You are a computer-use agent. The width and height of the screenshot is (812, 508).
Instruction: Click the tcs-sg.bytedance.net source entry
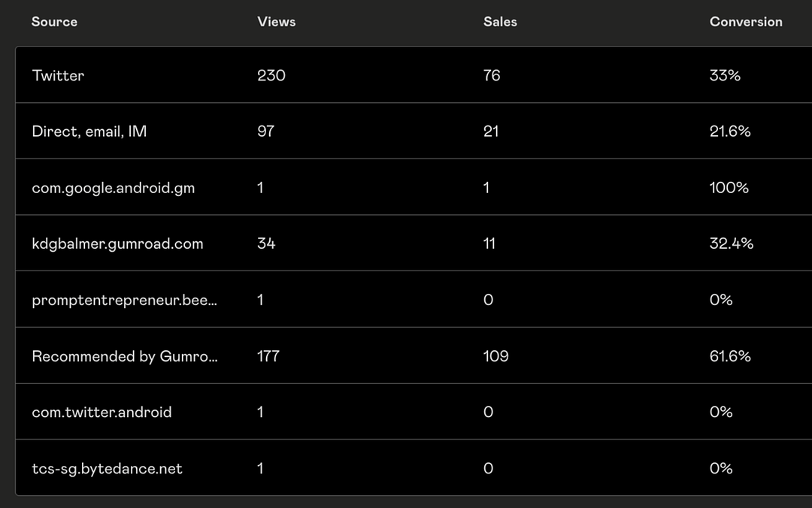107,468
